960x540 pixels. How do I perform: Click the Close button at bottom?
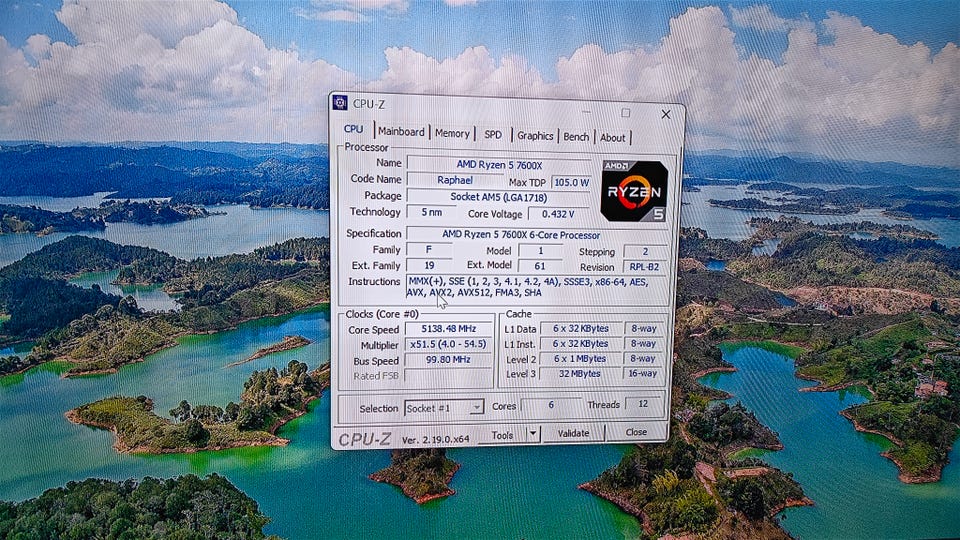click(x=636, y=432)
